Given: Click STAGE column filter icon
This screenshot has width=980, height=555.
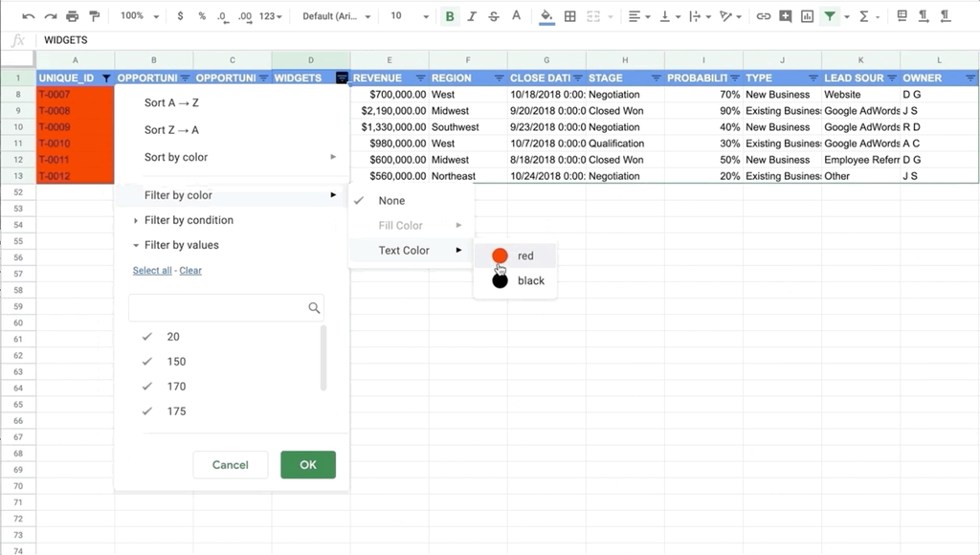Looking at the screenshot, I should pos(657,78).
